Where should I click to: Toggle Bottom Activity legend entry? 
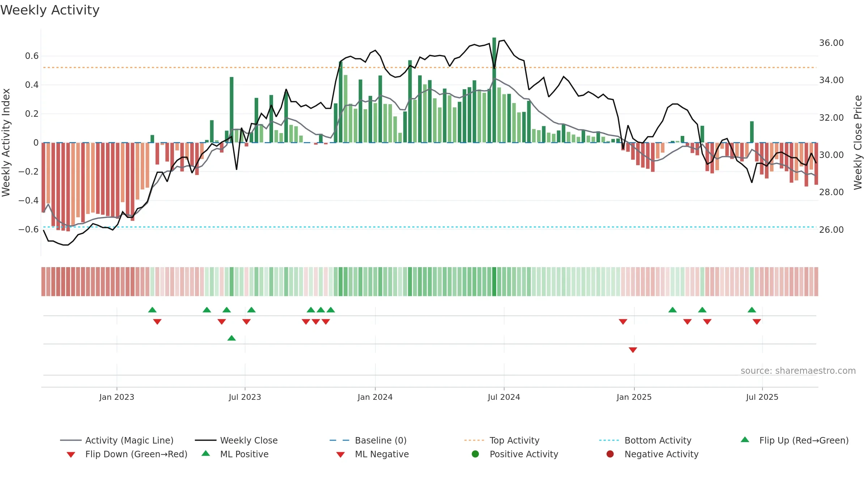tap(645, 440)
